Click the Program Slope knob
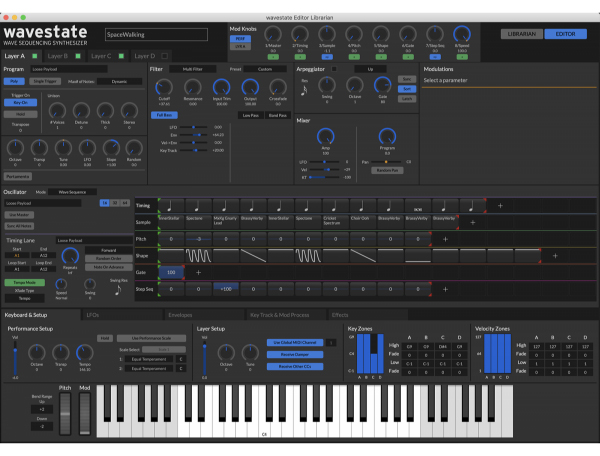This screenshot has width=600, height=456. pyautogui.click(x=111, y=148)
